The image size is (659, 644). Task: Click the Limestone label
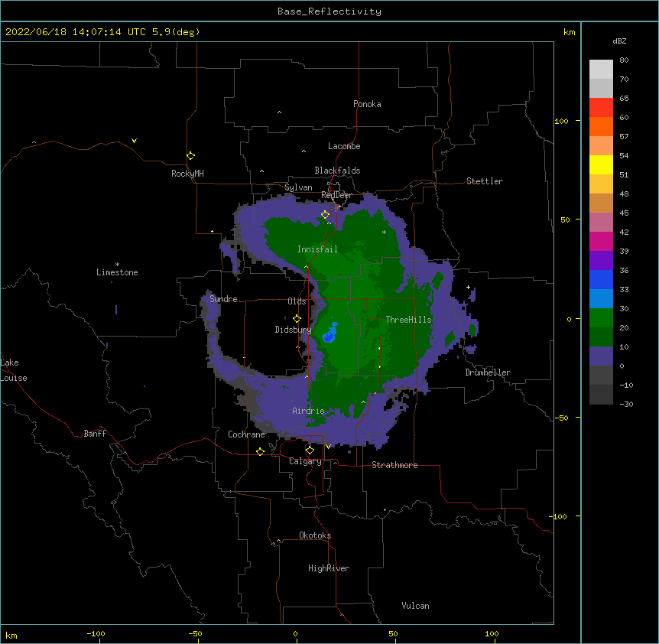(x=117, y=272)
